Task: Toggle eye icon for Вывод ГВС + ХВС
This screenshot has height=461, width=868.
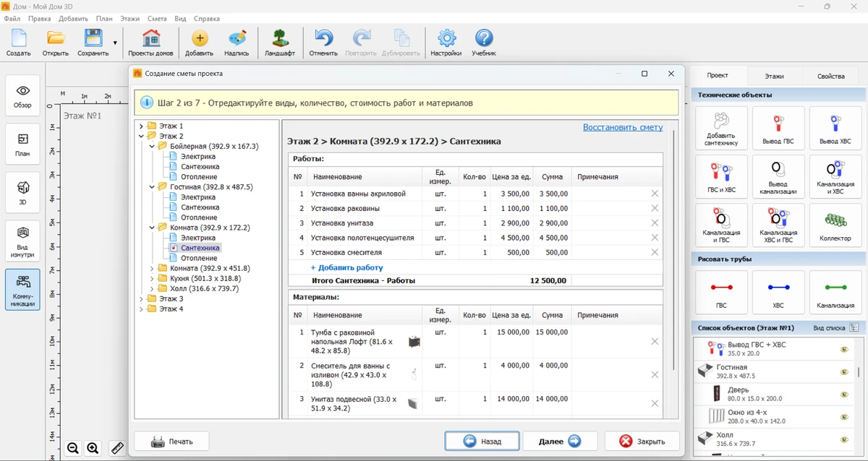Action: click(843, 350)
